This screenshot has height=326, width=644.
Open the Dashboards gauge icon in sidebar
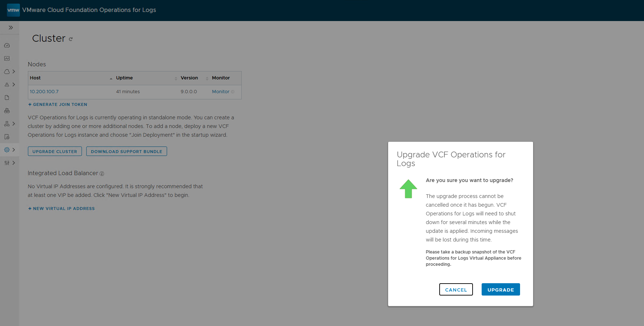coord(7,45)
